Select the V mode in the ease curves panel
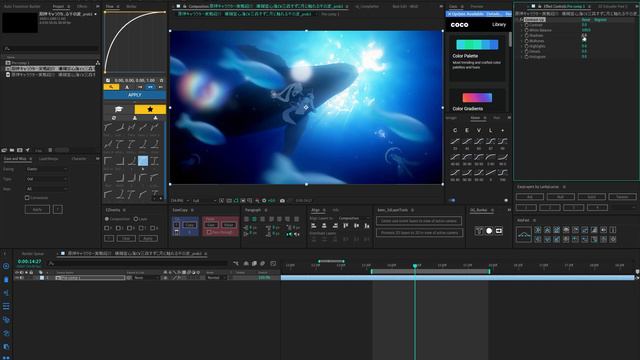Screen dimensions: 640x360 click(479, 130)
